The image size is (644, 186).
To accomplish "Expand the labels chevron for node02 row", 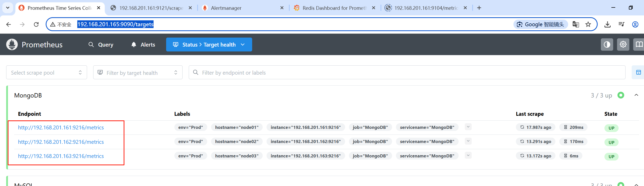I will 468,141.
